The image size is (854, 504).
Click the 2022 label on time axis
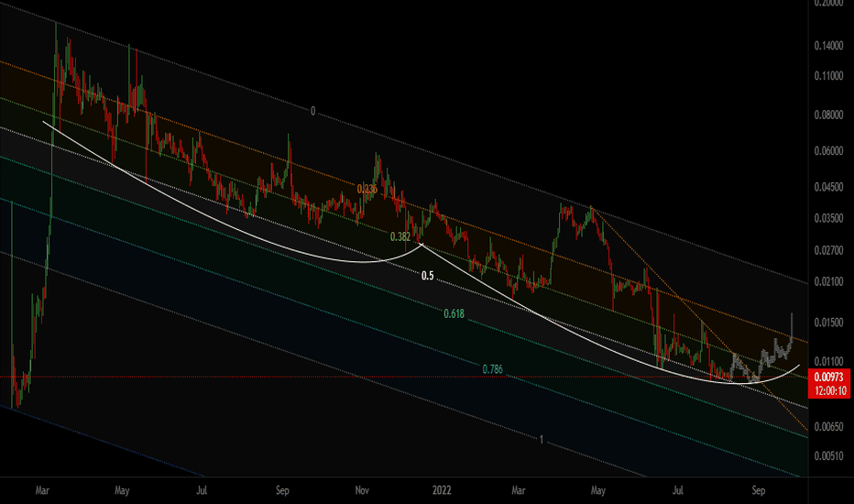pos(441,490)
